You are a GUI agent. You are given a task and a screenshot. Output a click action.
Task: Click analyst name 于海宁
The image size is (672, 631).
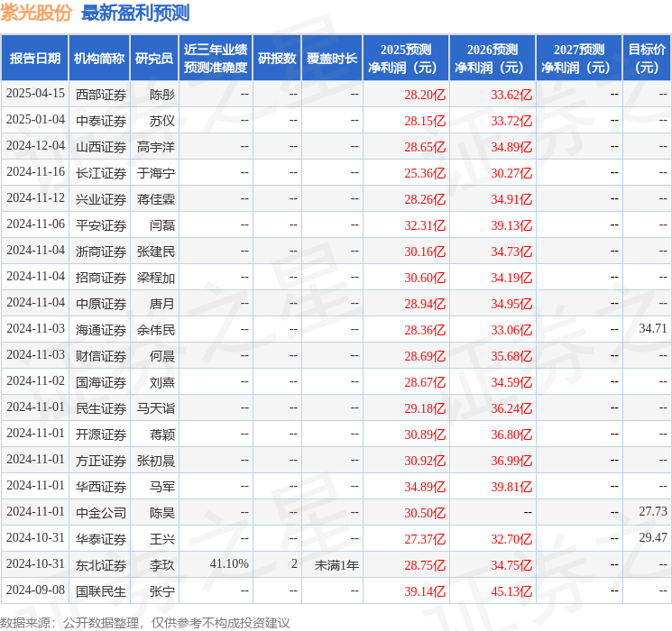coord(155,173)
